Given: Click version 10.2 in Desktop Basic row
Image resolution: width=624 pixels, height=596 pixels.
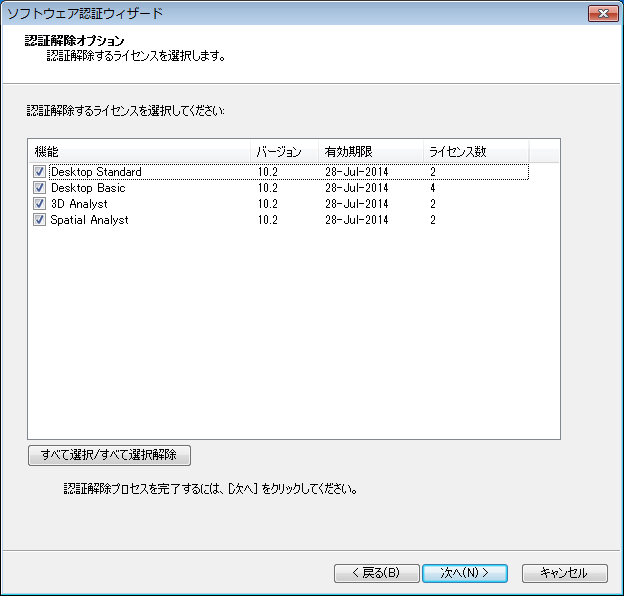Looking at the screenshot, I should (x=267, y=188).
